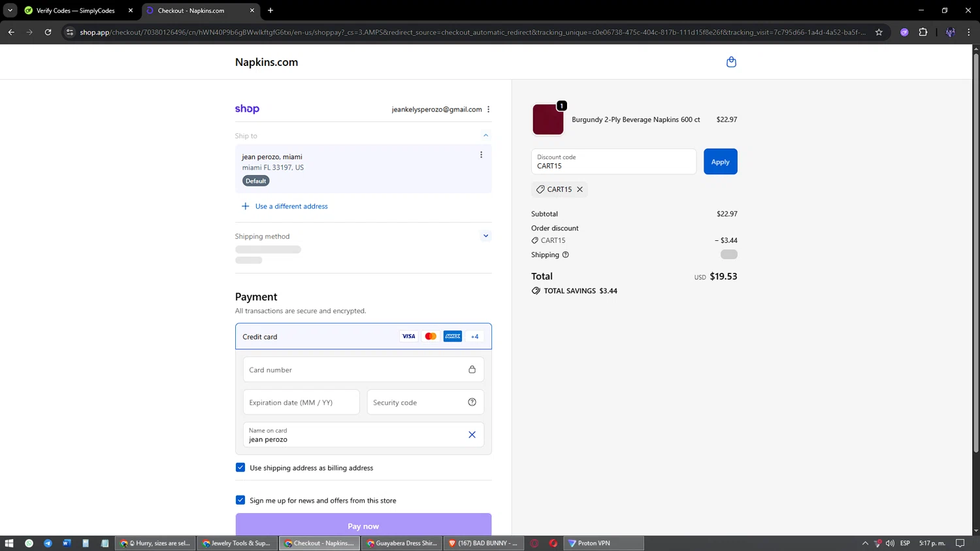Select the Checkout - Napkins.com tab
The height and width of the screenshot is (551, 980).
pyautogui.click(x=199, y=10)
